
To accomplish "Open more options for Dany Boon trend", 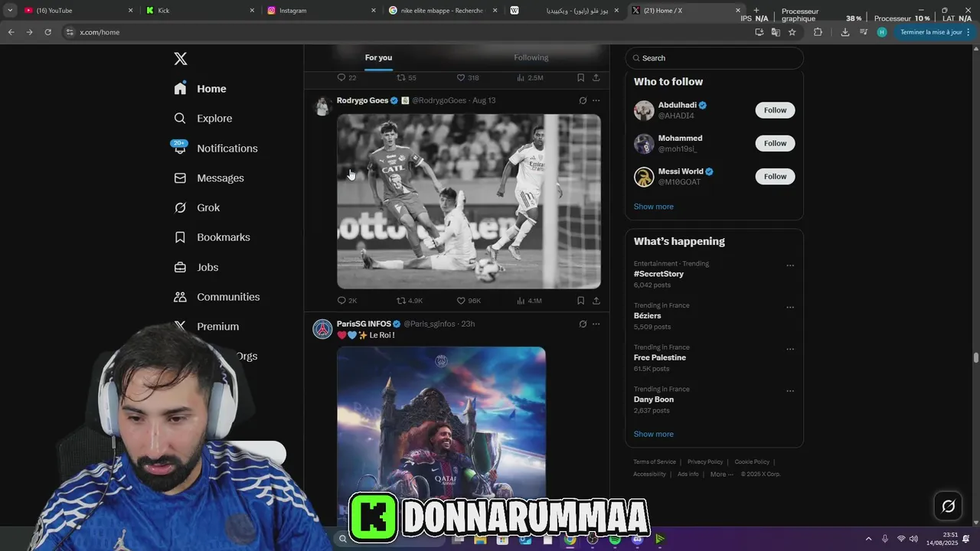I will 790,391.
